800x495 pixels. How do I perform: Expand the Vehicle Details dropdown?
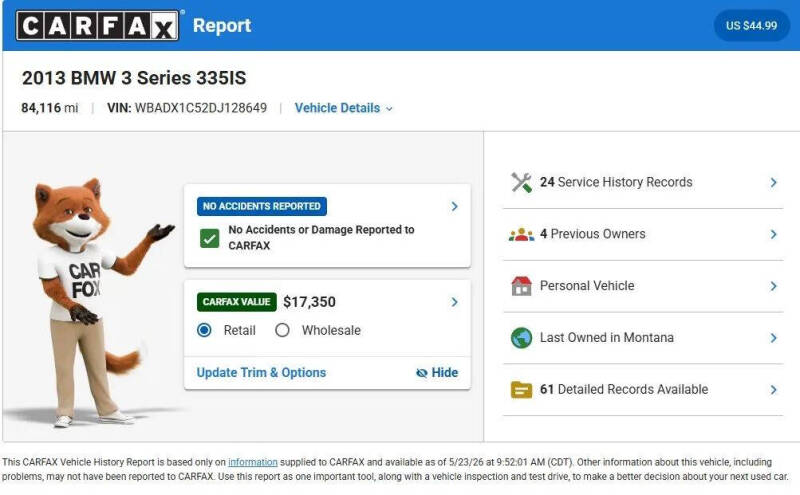pyautogui.click(x=343, y=108)
